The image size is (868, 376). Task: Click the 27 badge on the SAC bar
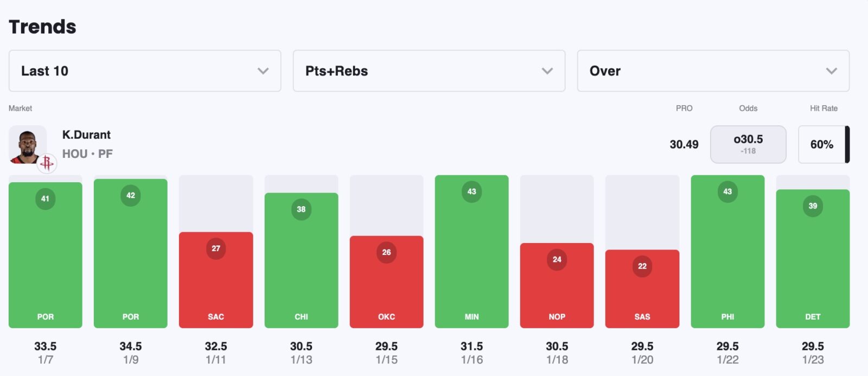(x=216, y=248)
